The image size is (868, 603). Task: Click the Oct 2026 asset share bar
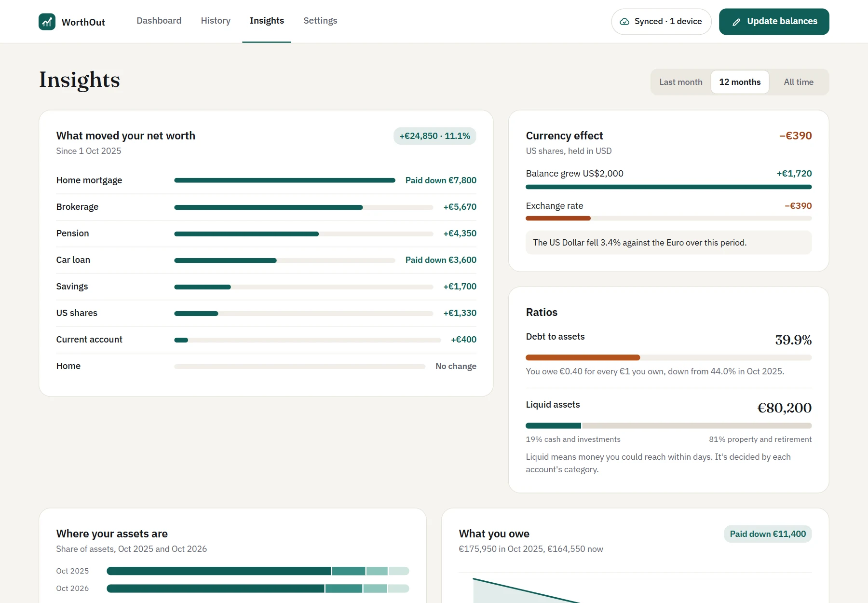(258, 589)
